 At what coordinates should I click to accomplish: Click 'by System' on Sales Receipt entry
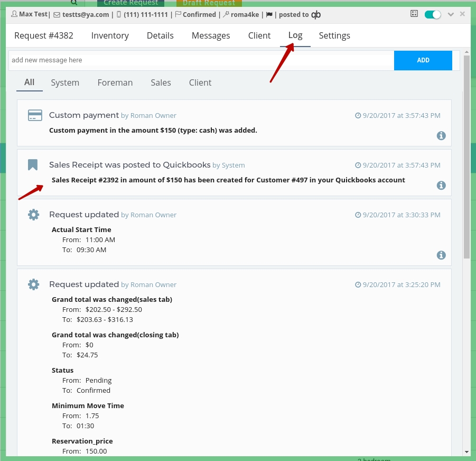click(x=229, y=165)
